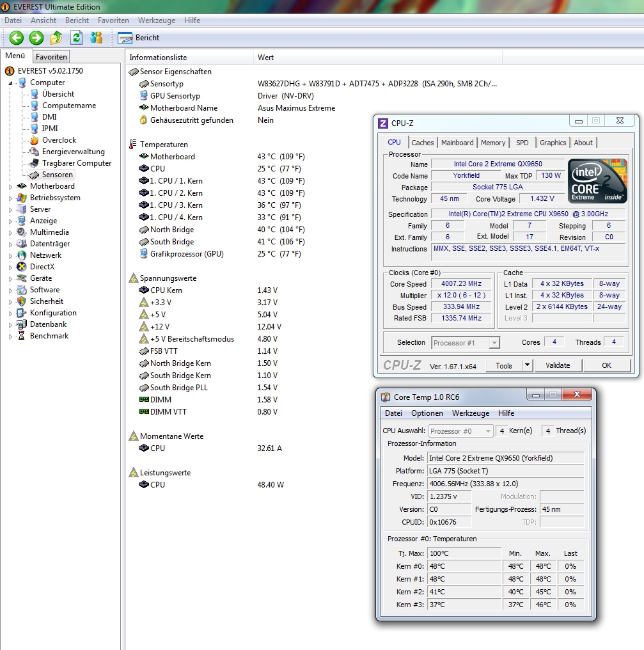Click the Validate button in CPU-Z
The width and height of the screenshot is (644, 650).
(x=558, y=366)
